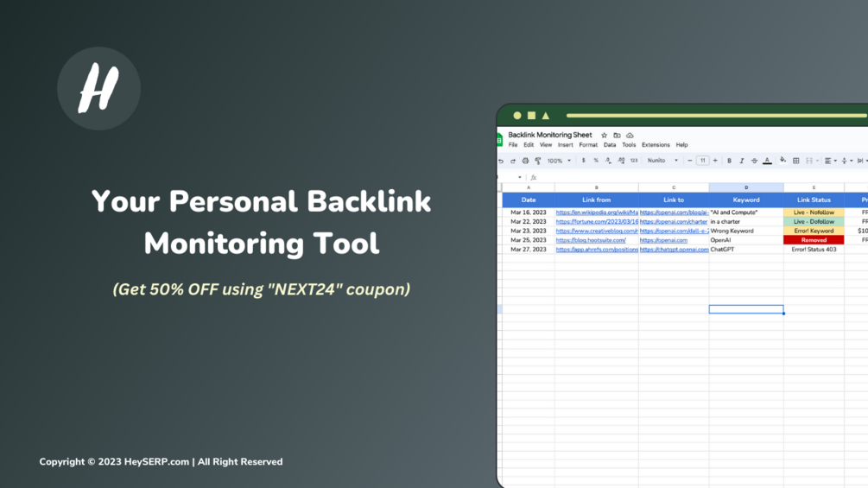The width and height of the screenshot is (868, 488).
Task: Open the text color picker
Action: (767, 161)
